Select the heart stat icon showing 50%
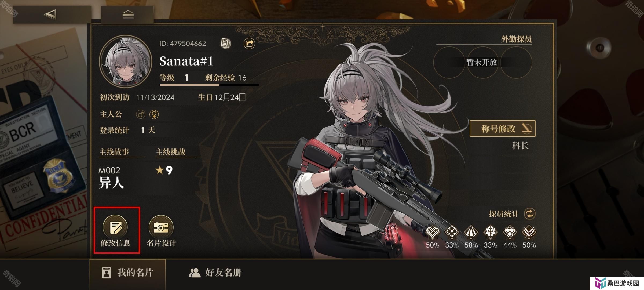 click(433, 232)
